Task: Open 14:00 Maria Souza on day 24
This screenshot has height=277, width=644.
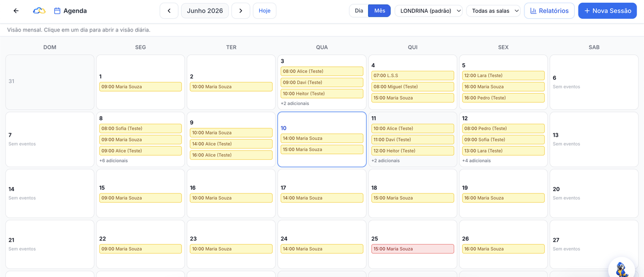Action: pyautogui.click(x=322, y=249)
